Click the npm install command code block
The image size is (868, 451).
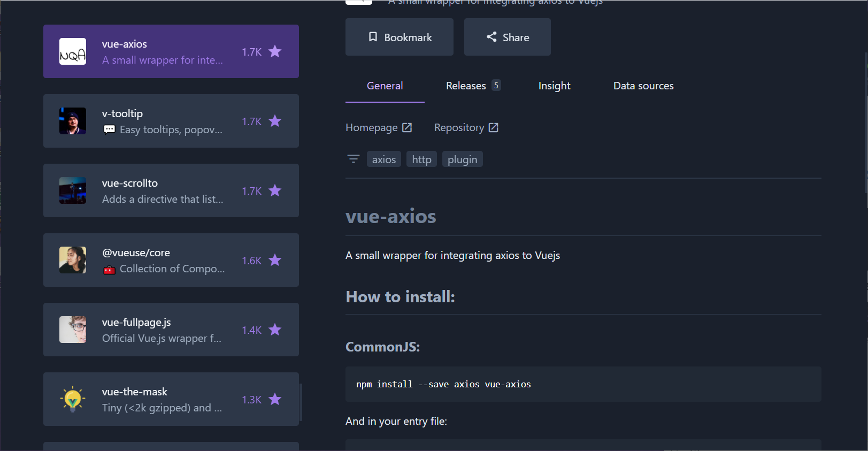583,384
